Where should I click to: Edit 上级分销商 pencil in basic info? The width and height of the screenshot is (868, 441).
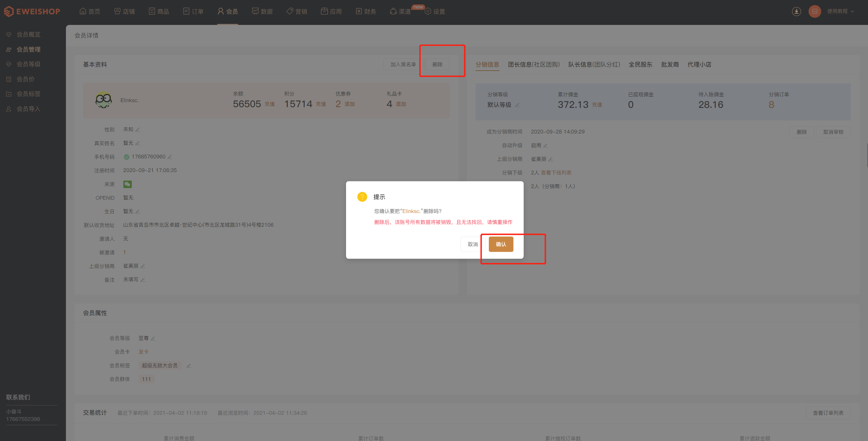point(143,266)
